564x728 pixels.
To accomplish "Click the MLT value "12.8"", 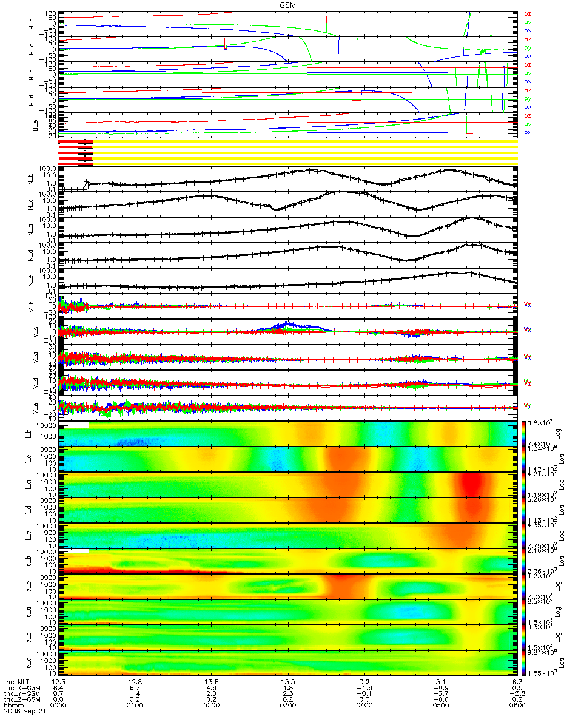I will pyautogui.click(x=135, y=681).
